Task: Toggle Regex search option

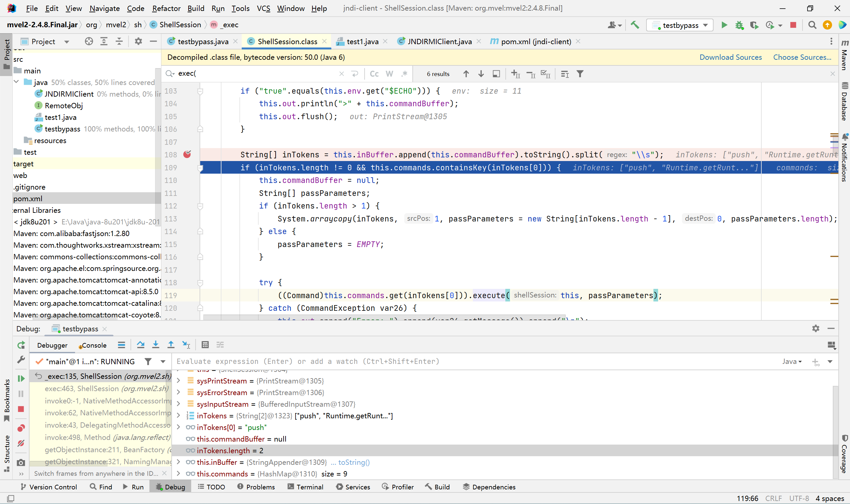Action: [404, 74]
